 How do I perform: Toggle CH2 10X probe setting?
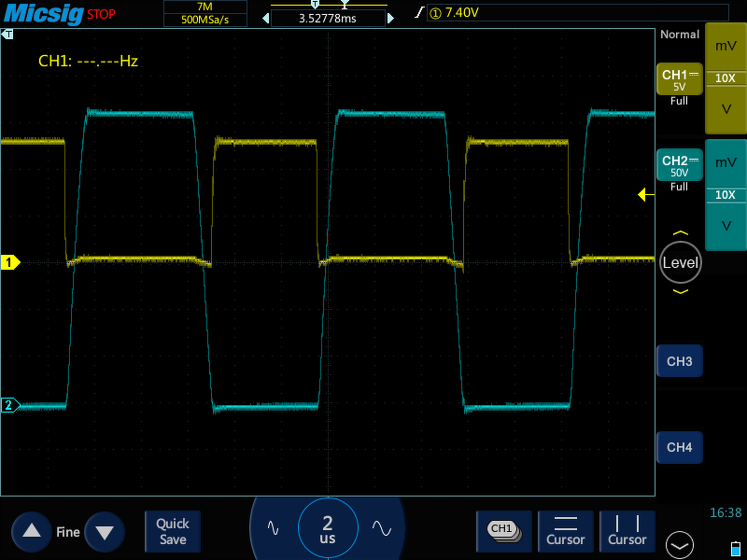(726, 195)
